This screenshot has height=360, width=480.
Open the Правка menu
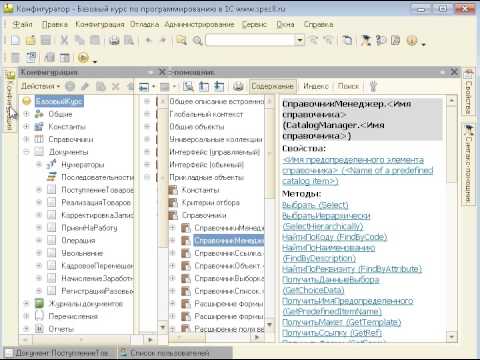55,25
